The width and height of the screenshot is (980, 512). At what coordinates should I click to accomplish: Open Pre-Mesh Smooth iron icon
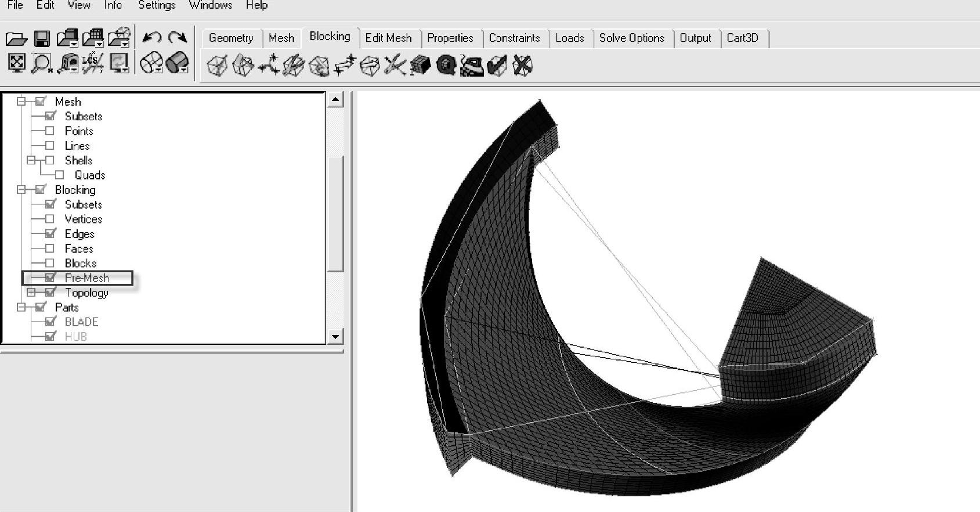(471, 66)
